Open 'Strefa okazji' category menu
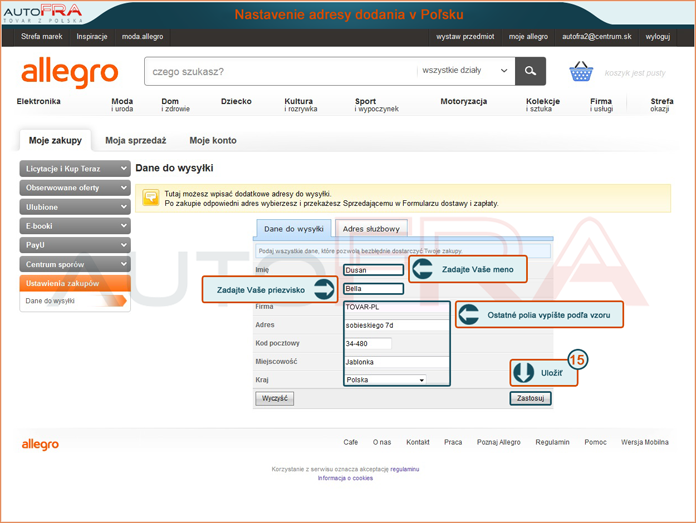The image size is (696, 523). coord(662,104)
